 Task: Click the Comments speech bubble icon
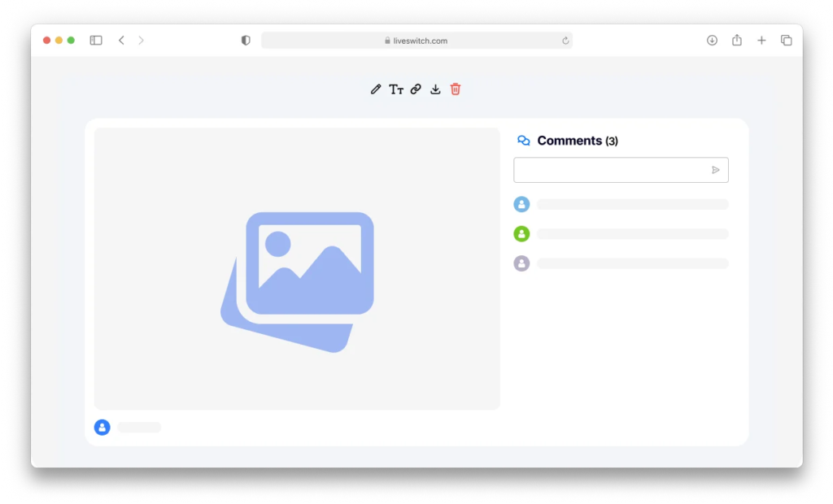pos(524,141)
